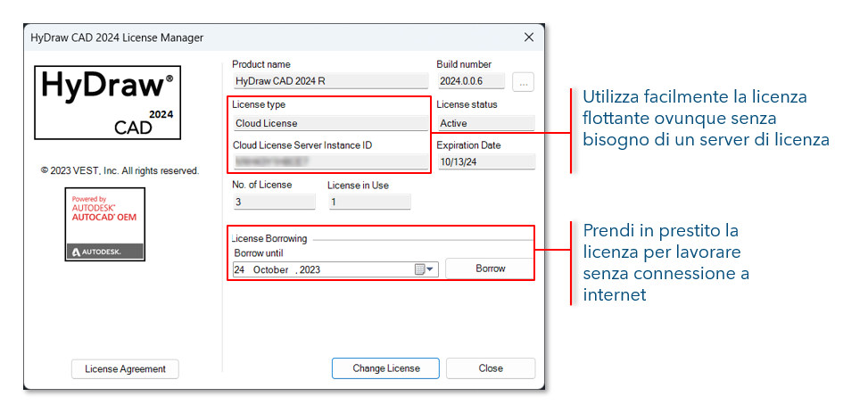This screenshot has width=868, height=413.
Task: Click the Powered by Autodesk AutoCAD OEM badge
Action: (x=104, y=224)
